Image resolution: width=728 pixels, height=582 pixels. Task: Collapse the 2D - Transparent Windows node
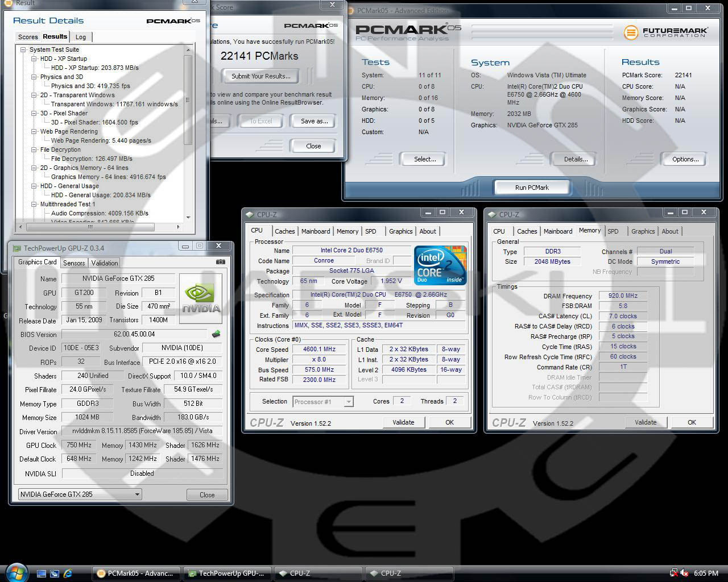34,95
